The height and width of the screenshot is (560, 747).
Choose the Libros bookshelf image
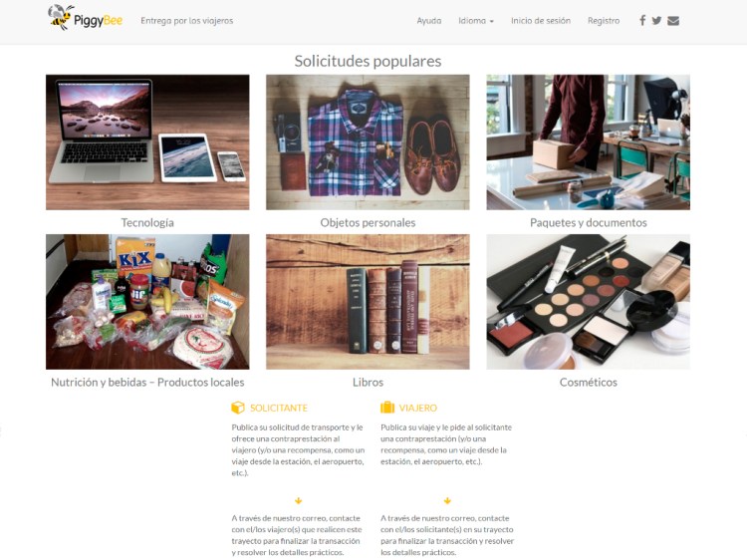click(368, 302)
